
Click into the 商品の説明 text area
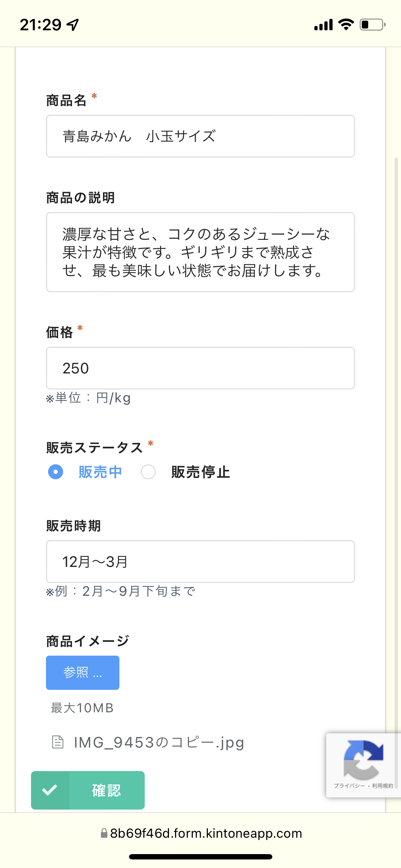(x=200, y=252)
